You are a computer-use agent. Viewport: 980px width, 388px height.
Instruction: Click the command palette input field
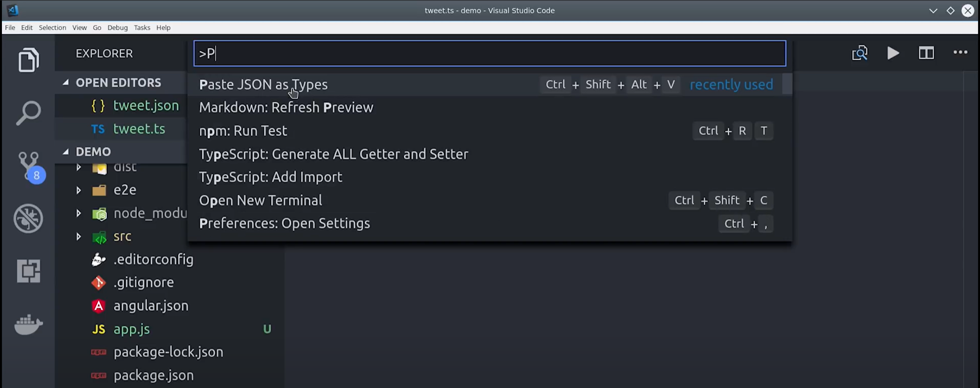click(490, 53)
